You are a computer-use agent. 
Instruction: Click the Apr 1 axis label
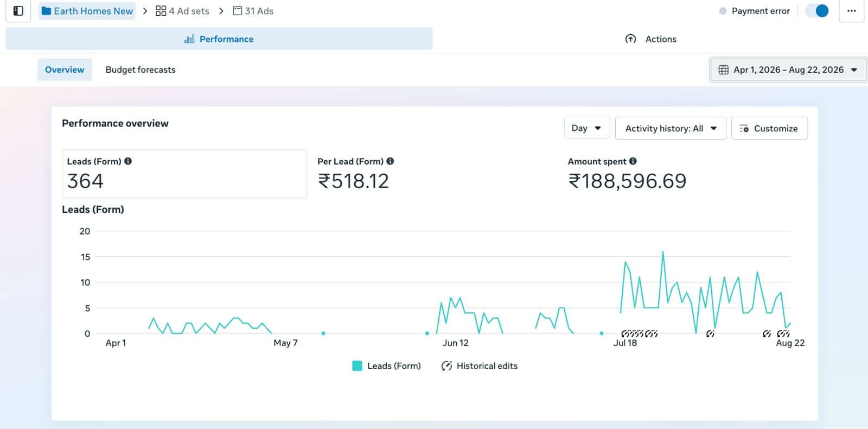pyautogui.click(x=116, y=343)
